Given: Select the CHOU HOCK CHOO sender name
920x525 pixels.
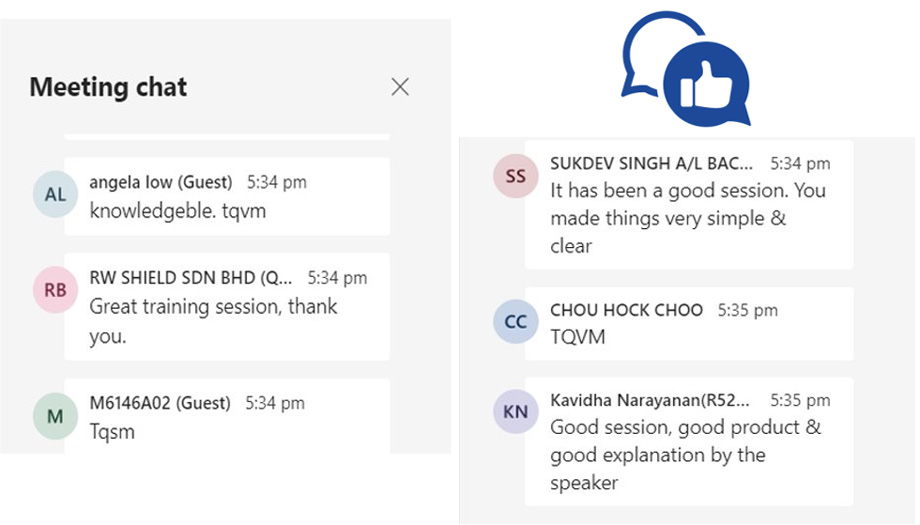Looking at the screenshot, I should [626, 310].
